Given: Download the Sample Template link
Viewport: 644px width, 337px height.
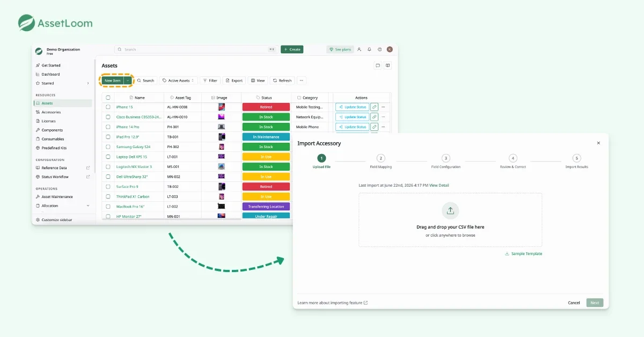Looking at the screenshot, I should click(523, 254).
